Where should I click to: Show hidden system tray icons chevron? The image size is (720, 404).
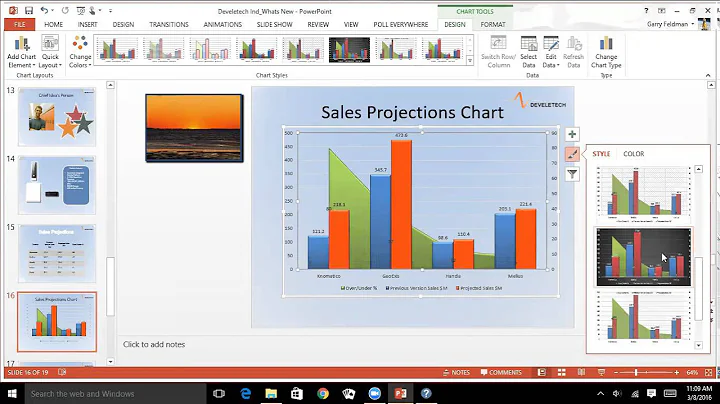coord(600,393)
